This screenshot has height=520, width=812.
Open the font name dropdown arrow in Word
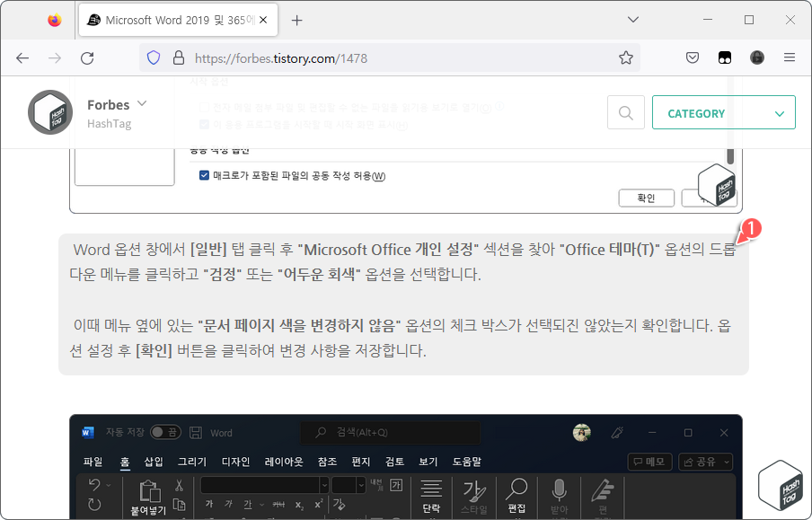point(324,485)
